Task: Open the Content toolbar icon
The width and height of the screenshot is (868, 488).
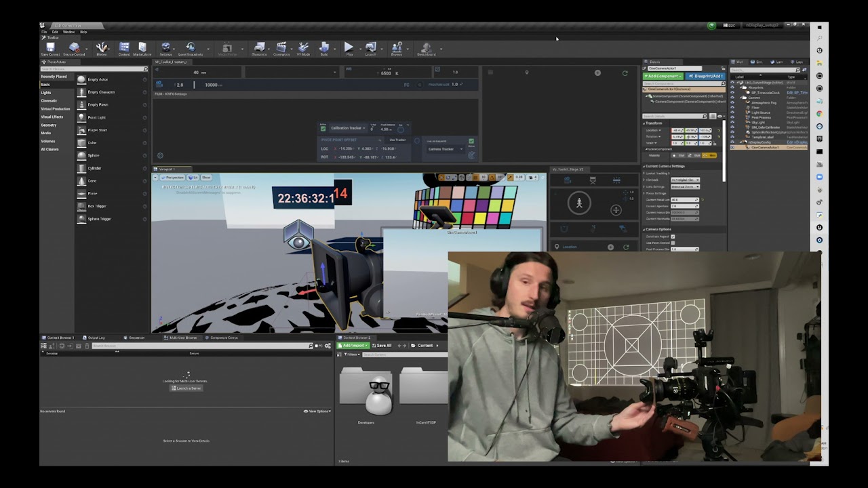Action: tap(124, 48)
